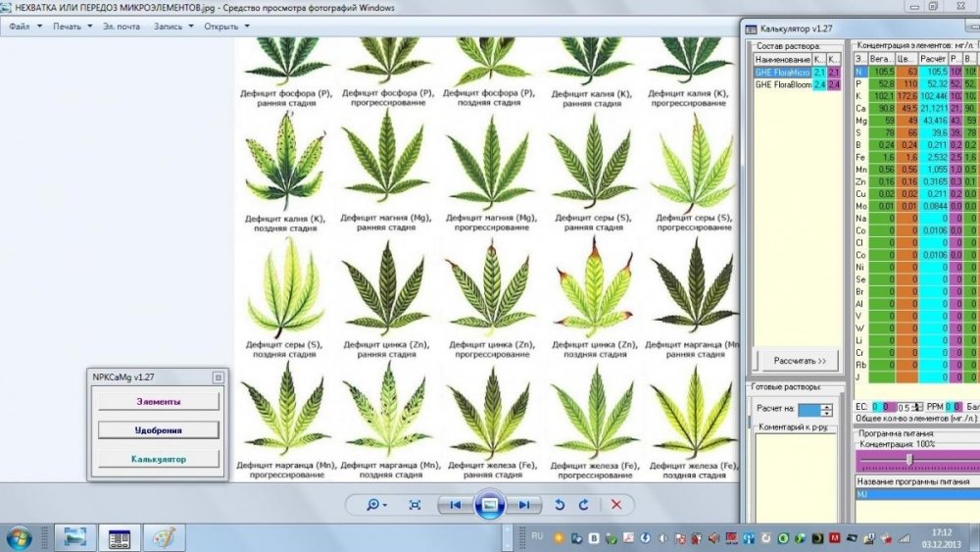Click the actual size fit icon
This screenshot has width=980, height=552.
(x=415, y=505)
